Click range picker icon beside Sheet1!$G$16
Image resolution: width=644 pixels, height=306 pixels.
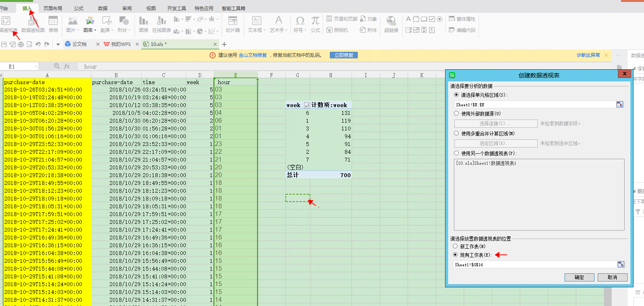click(x=621, y=264)
